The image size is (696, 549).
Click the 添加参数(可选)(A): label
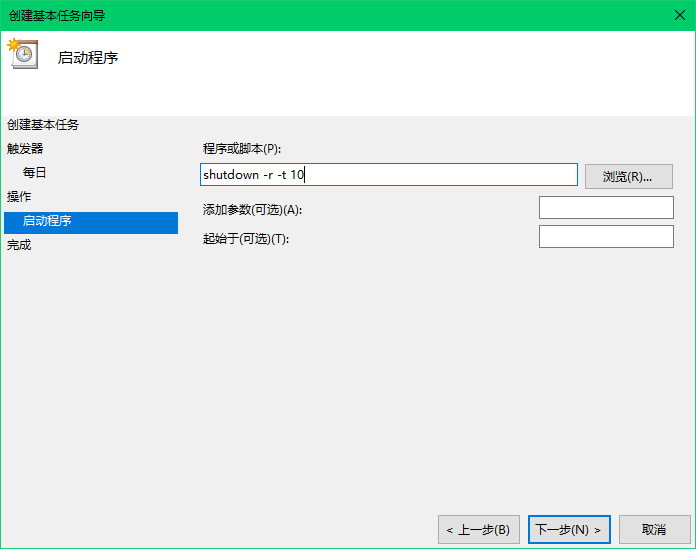252,209
